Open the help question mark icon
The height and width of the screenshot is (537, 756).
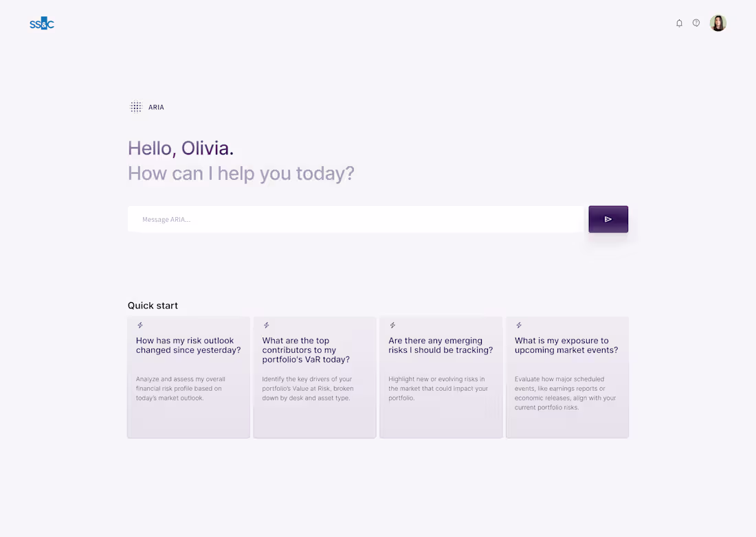(x=696, y=23)
